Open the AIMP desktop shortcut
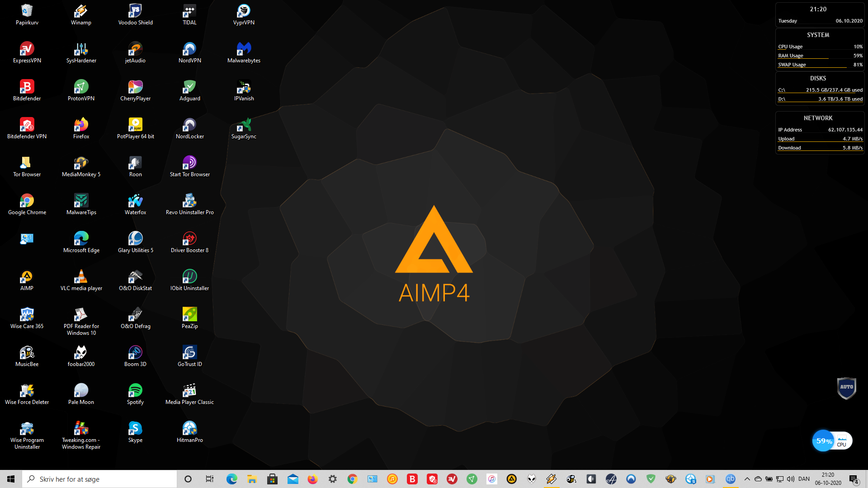Viewport: 868px width, 488px height. pos(27,277)
